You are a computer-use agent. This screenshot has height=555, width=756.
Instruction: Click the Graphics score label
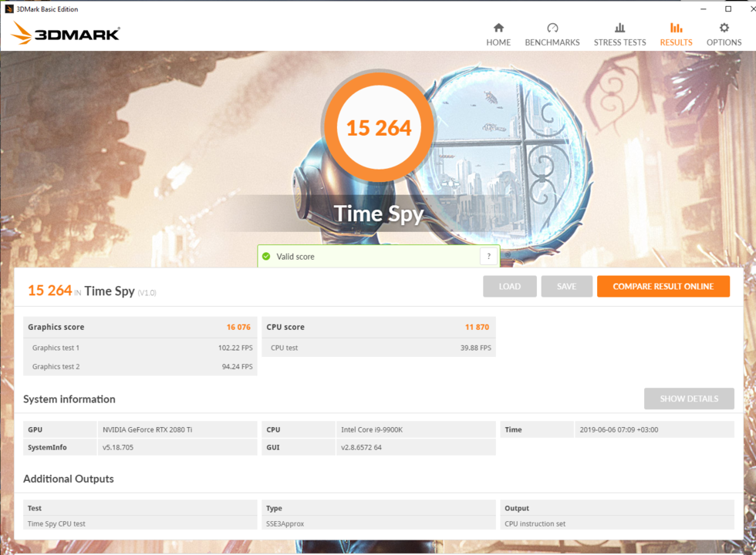56,327
